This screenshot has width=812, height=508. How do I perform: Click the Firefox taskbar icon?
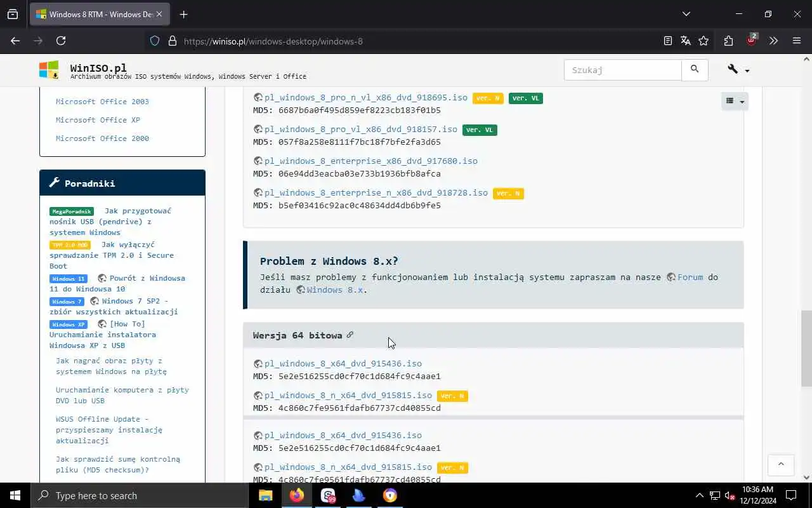(x=296, y=495)
